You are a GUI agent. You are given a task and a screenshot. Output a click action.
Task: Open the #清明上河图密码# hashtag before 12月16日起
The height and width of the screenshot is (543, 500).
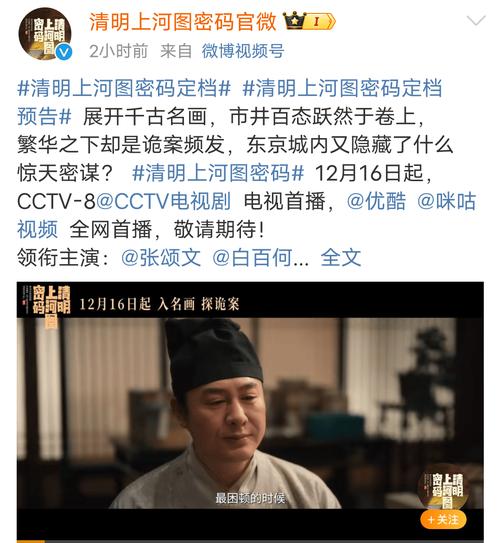pos(218,173)
